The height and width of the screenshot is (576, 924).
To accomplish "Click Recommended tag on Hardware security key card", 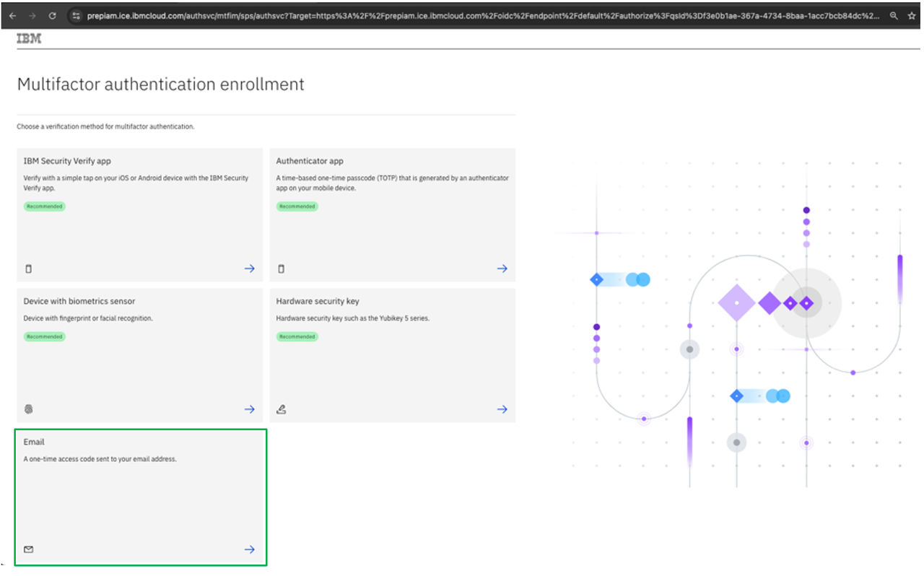I will (297, 336).
